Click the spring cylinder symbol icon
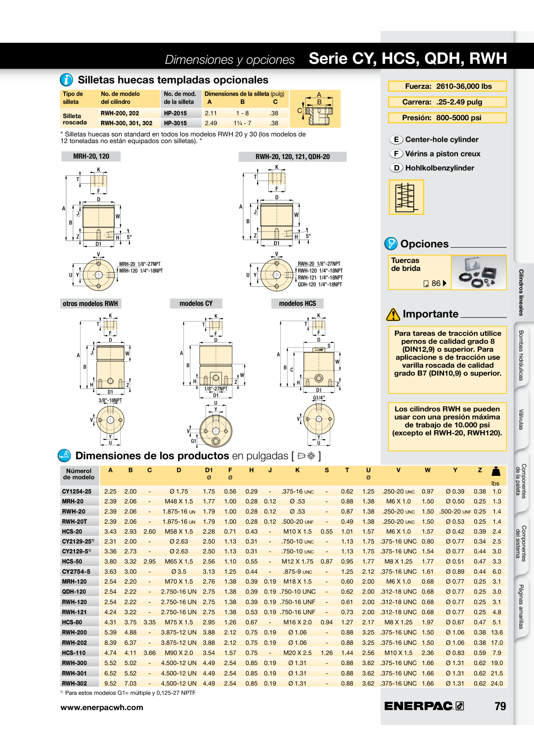 [x=406, y=197]
